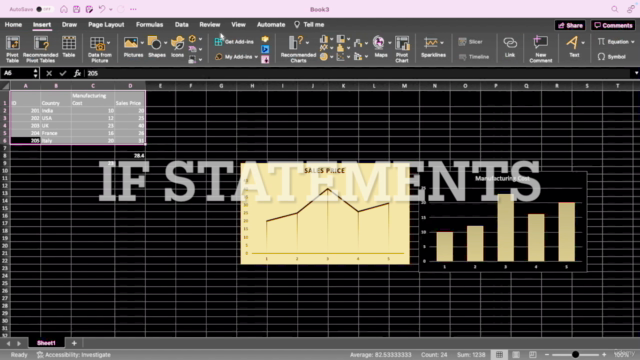Insert a Maps chart
The image size is (640, 360).
379,42
